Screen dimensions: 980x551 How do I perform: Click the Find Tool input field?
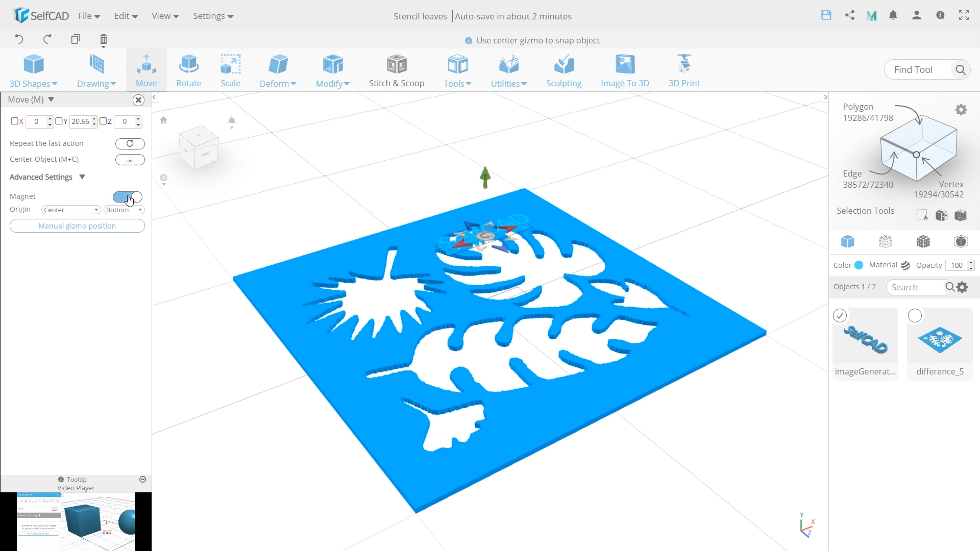(x=918, y=70)
